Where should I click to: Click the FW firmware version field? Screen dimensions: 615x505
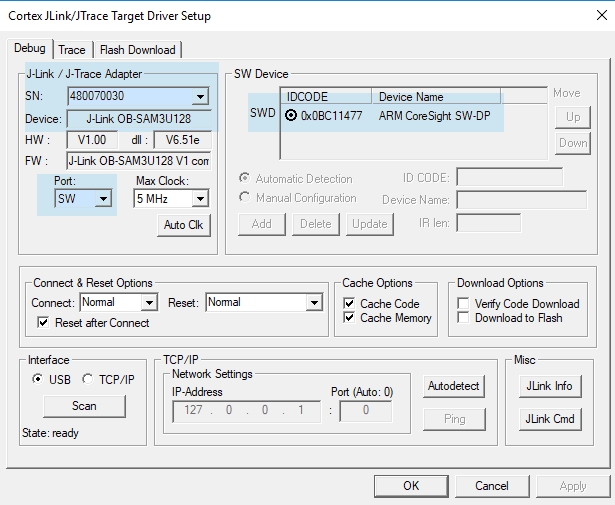click(139, 161)
